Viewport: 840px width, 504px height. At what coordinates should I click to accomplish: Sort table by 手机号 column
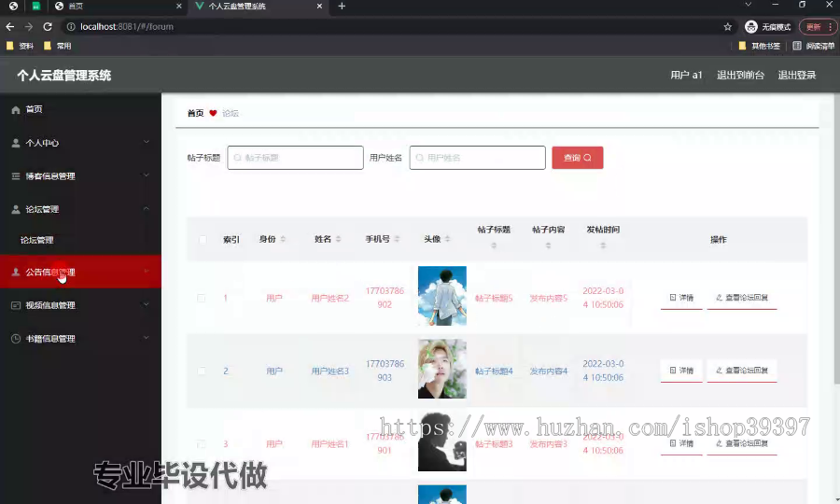[397, 239]
